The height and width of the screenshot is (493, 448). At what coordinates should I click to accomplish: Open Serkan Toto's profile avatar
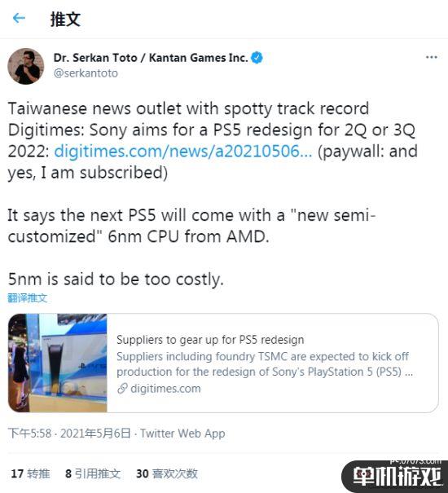(x=26, y=66)
